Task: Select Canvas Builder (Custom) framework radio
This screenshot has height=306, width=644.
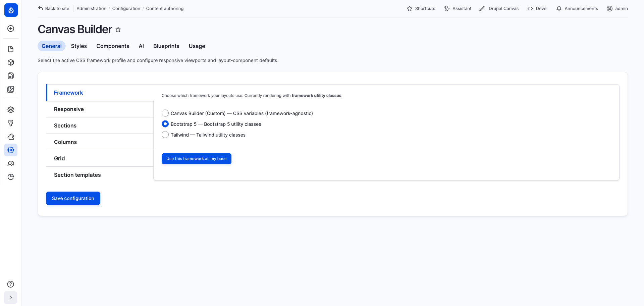Action: pyautogui.click(x=165, y=113)
